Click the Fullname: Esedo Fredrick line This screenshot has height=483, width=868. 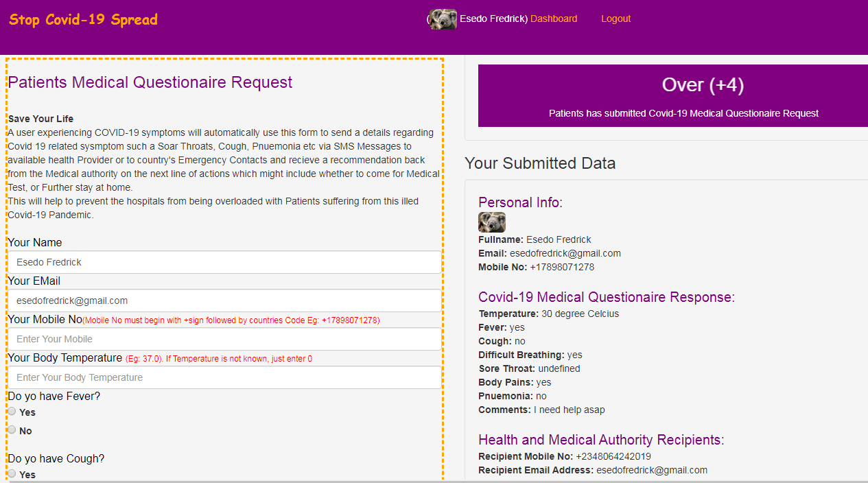click(535, 239)
